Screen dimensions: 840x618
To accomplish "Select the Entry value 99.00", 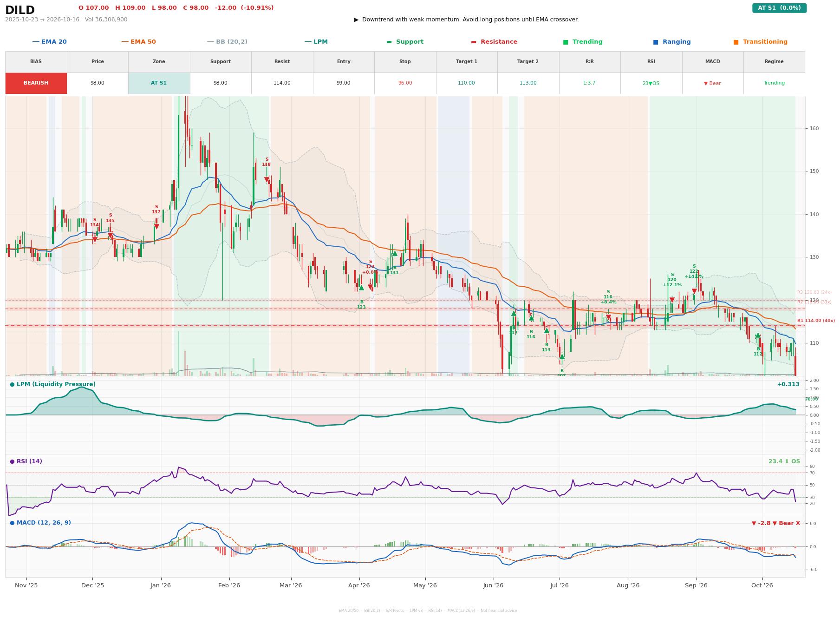I will (x=344, y=83).
